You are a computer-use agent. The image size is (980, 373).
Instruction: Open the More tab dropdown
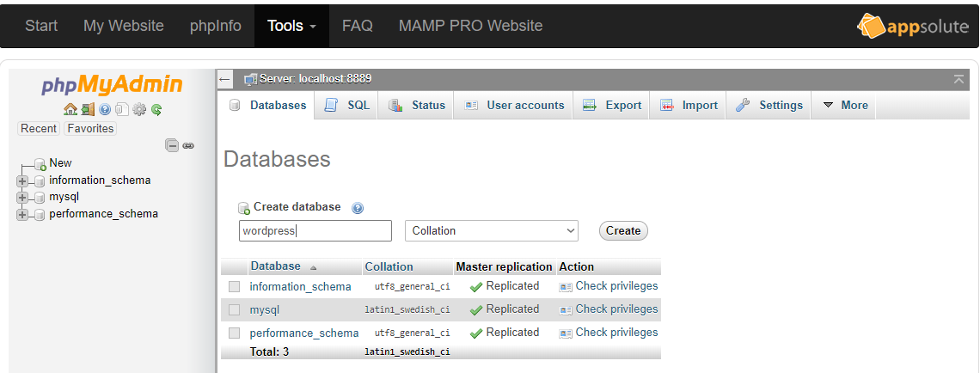pos(844,106)
